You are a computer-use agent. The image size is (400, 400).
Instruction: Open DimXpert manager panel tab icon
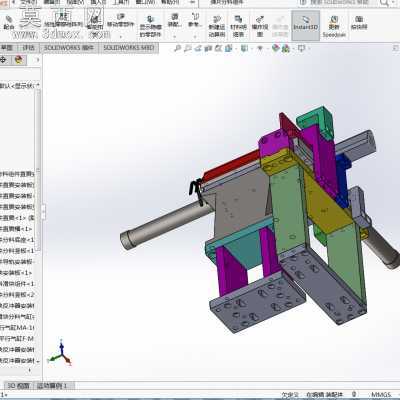pos(4,60)
